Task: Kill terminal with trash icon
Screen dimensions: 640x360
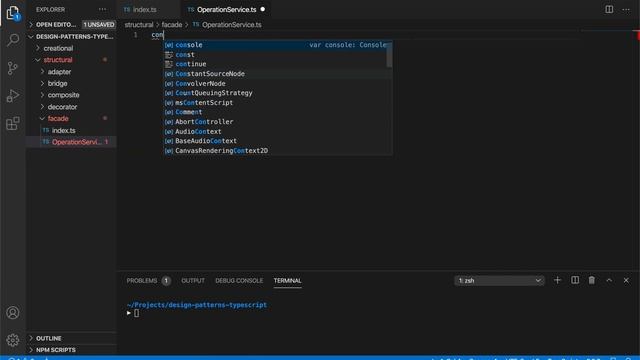Action: (x=591, y=280)
